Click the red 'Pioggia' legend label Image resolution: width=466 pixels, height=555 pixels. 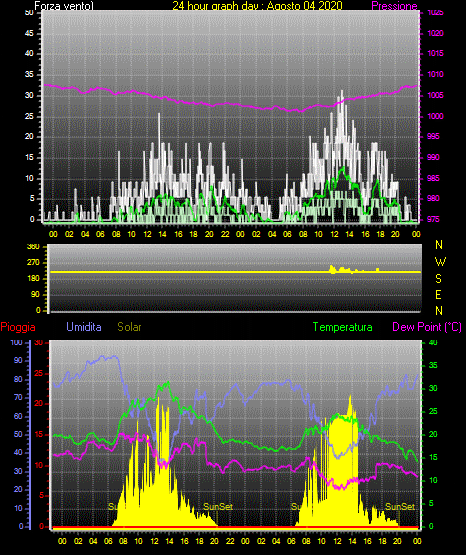coord(18,327)
